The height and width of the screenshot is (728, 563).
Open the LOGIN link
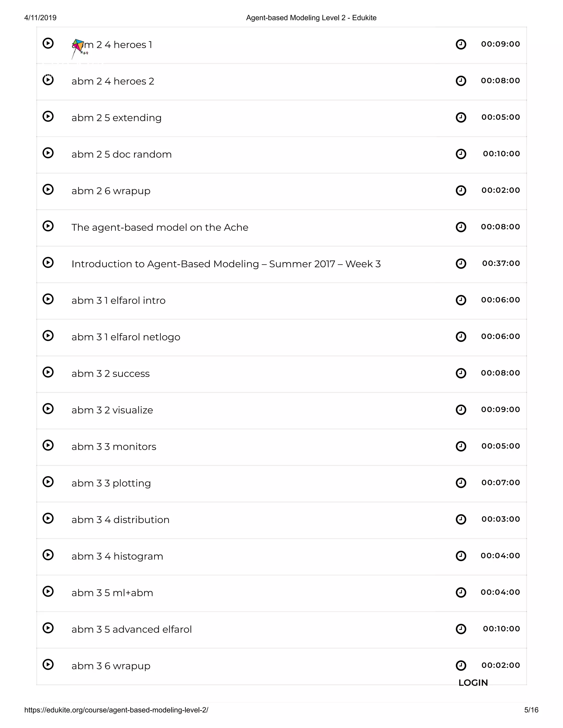point(473,683)
